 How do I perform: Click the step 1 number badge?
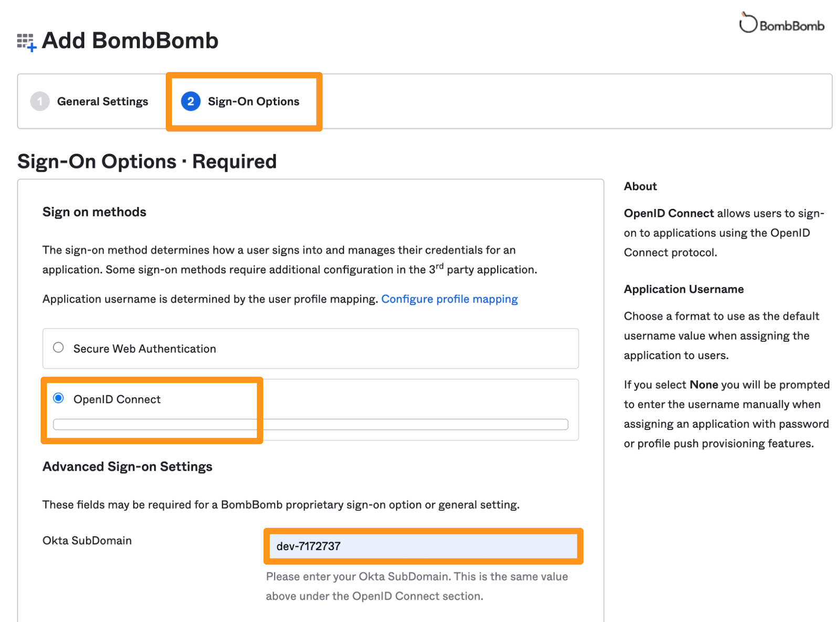pos(40,101)
